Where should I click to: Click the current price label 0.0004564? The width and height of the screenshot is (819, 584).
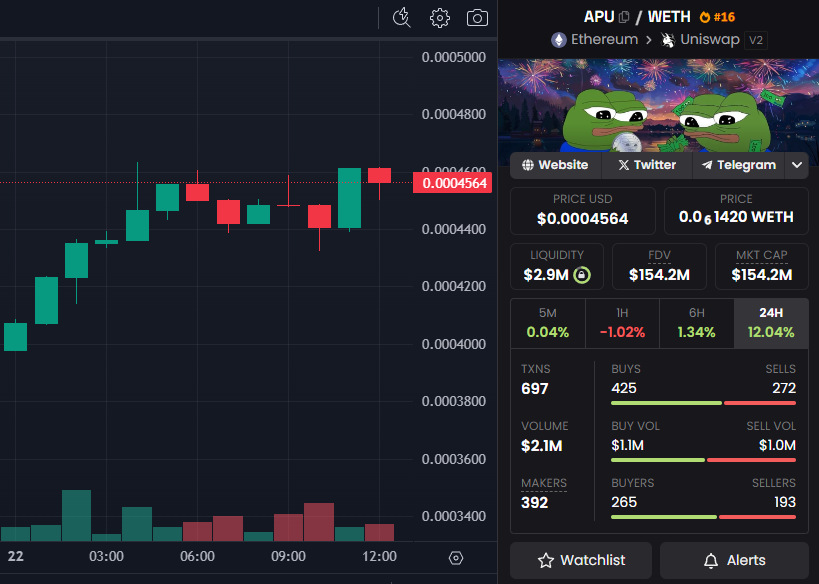click(x=452, y=183)
